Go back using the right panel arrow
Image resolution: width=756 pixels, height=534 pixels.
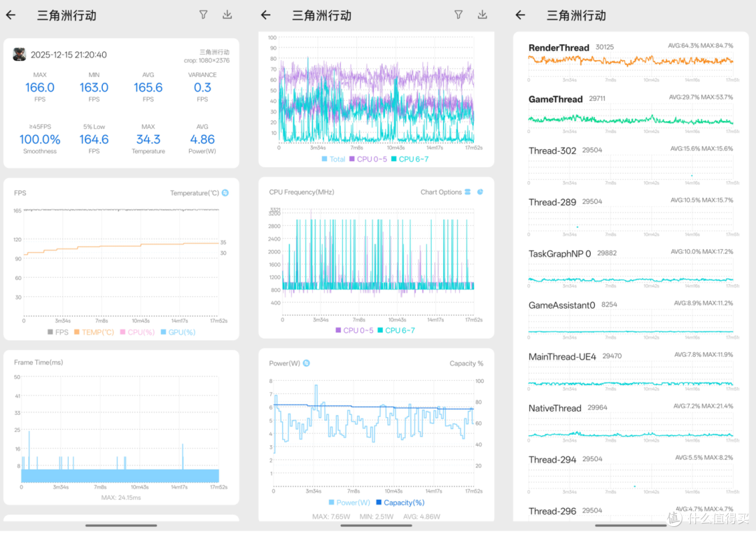tap(520, 15)
